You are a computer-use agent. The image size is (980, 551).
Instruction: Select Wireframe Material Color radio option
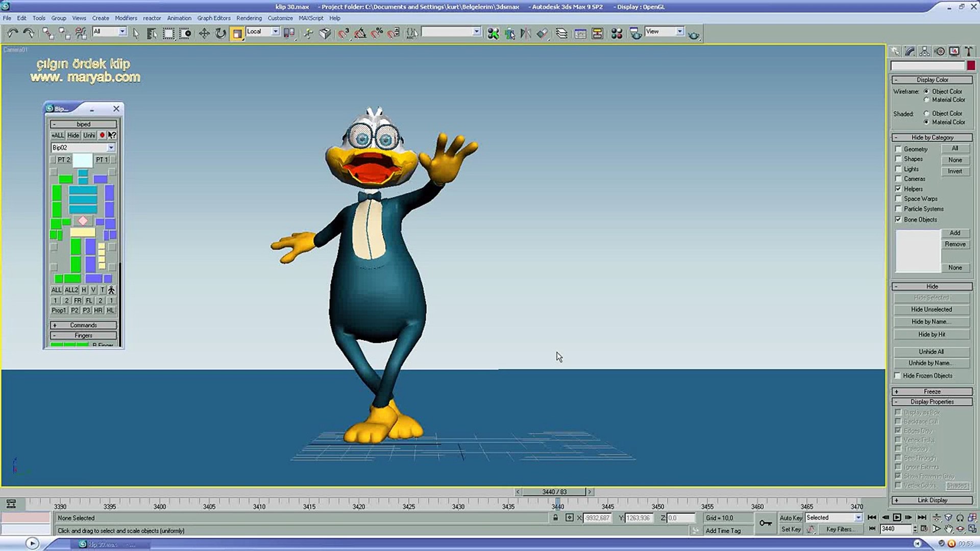pos(926,100)
